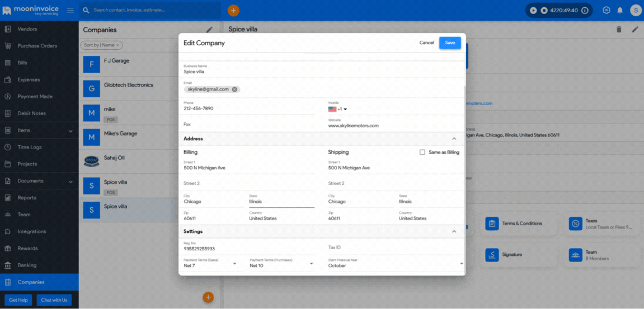Open the hamburger menu next to logo
This screenshot has height=309, width=644.
point(70,10)
